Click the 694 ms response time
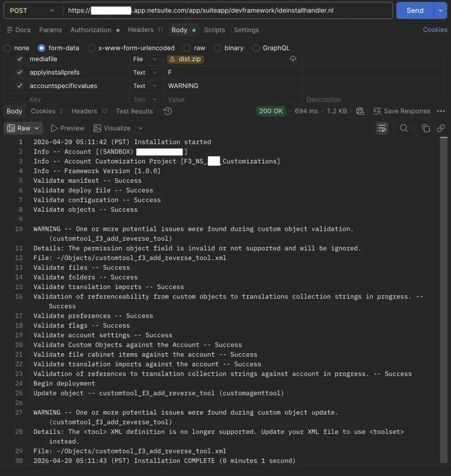The height and width of the screenshot is (476, 451). [x=306, y=111]
